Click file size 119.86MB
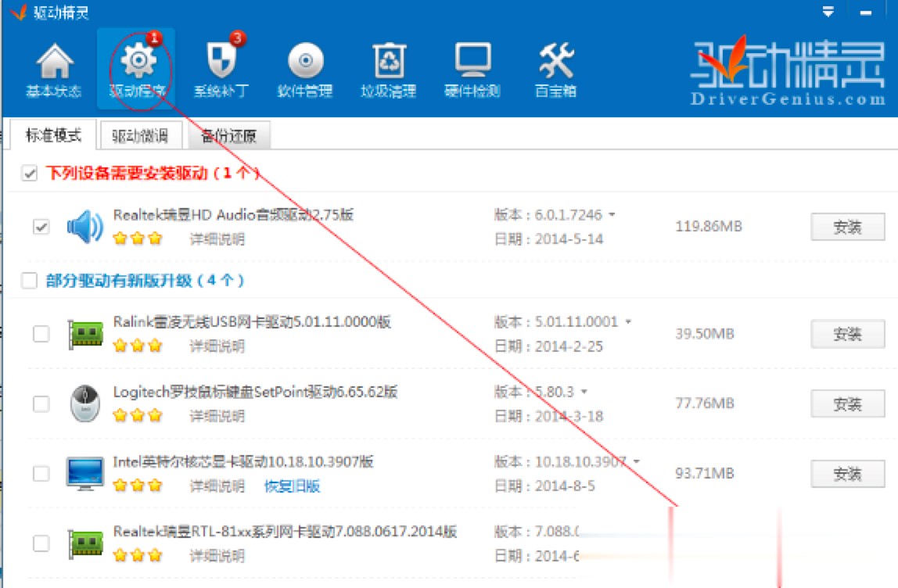This screenshot has width=898, height=588. 709,226
